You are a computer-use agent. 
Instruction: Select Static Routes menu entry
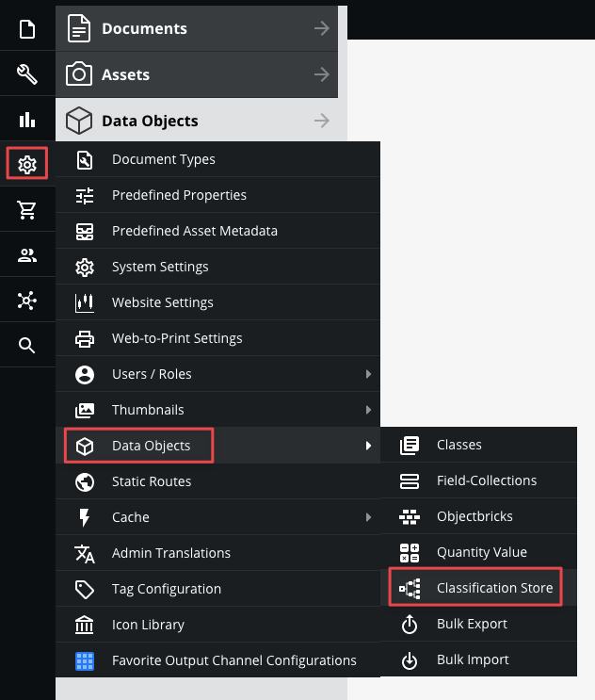coord(217,481)
